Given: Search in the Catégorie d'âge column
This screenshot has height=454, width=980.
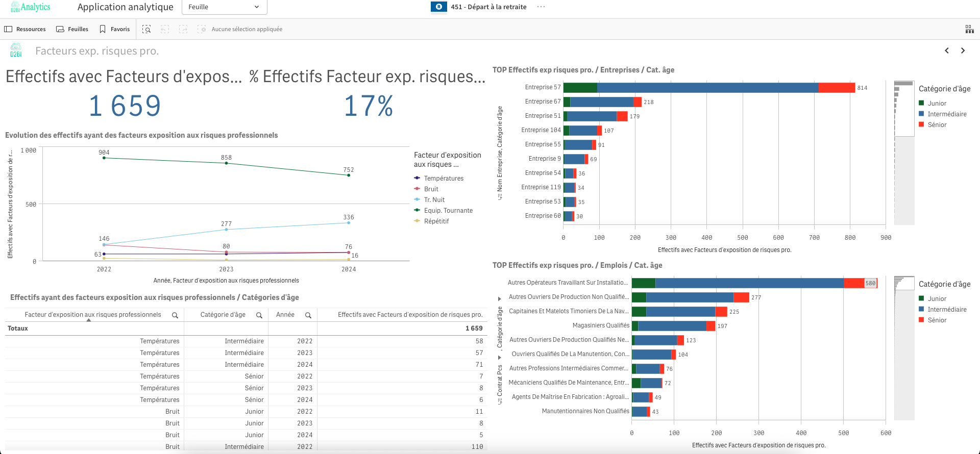Looking at the screenshot, I should [259, 315].
